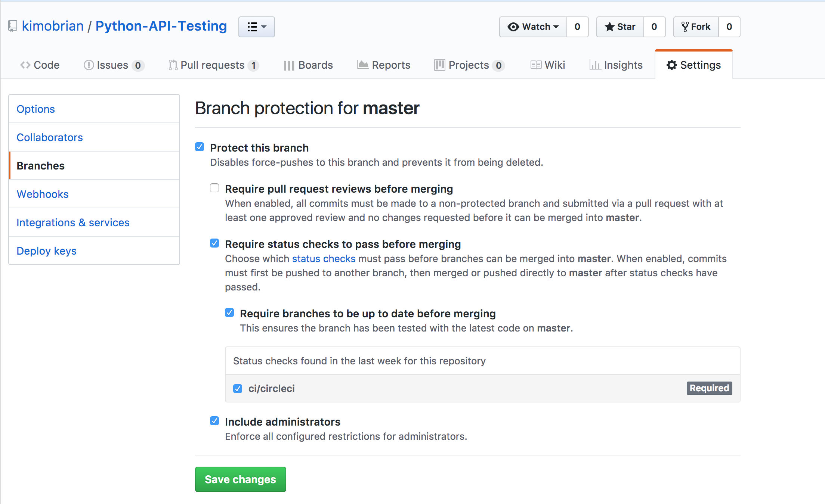The height and width of the screenshot is (504, 825).
Task: Click the Fork count showing zero
Action: coord(729,27)
